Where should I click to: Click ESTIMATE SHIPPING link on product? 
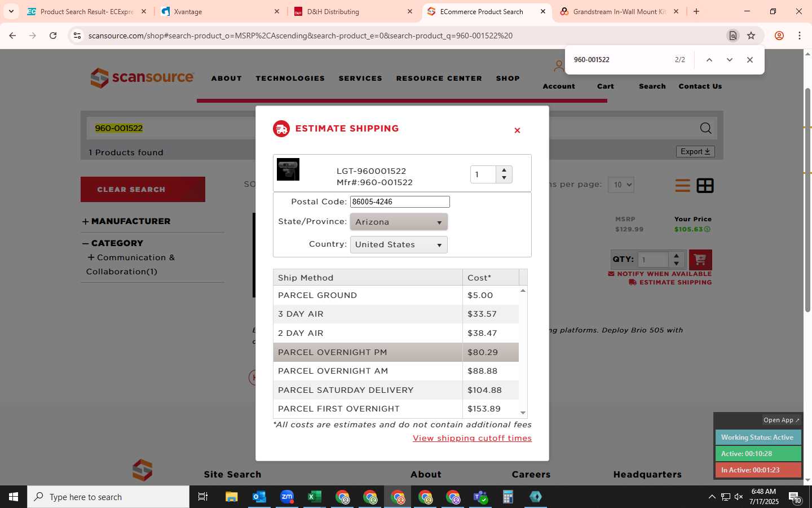point(670,282)
